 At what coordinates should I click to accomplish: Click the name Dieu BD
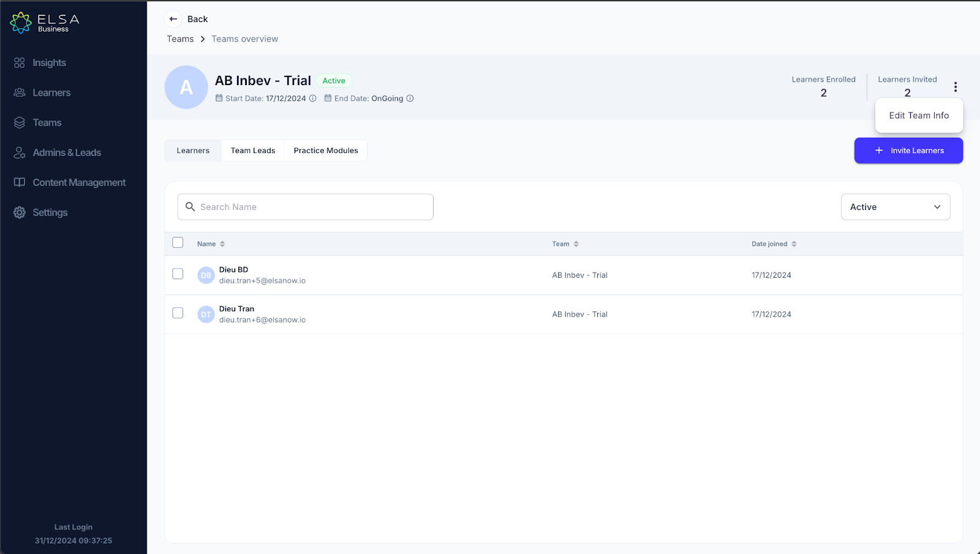(x=233, y=269)
